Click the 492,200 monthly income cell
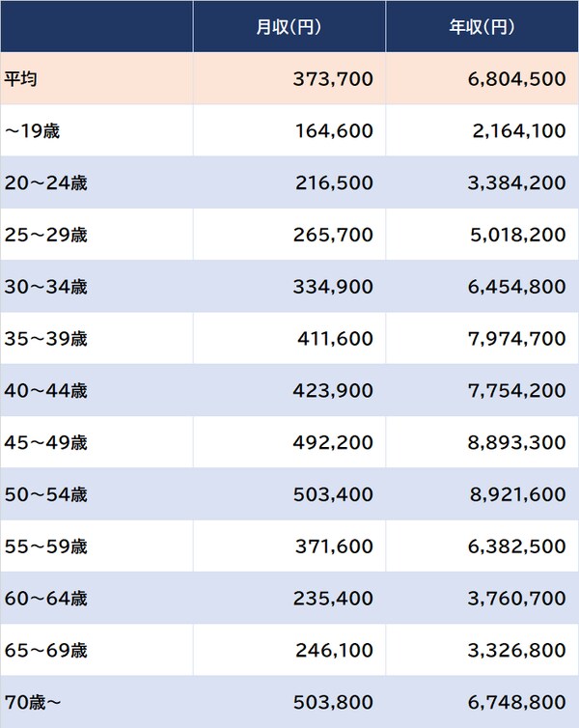579x728 pixels. click(333, 444)
